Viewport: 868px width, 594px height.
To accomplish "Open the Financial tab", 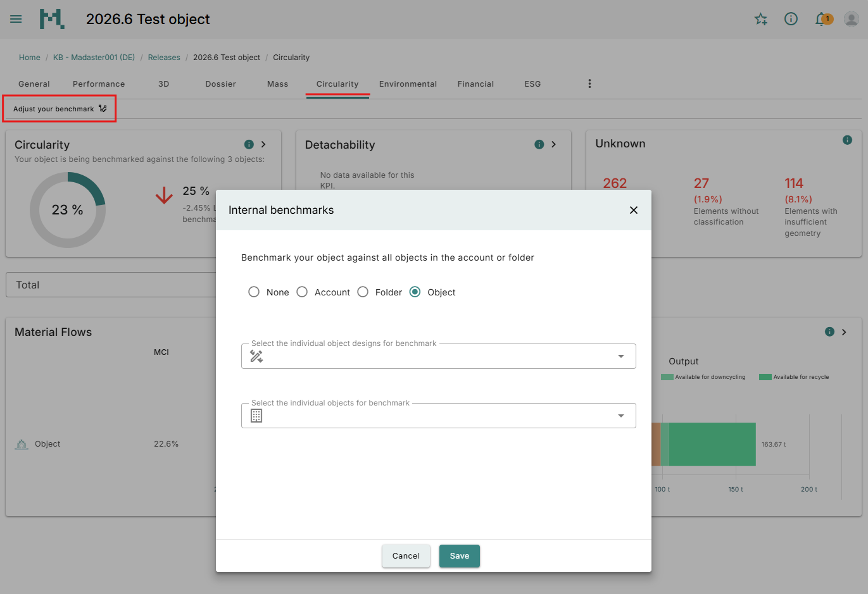I will 475,84.
